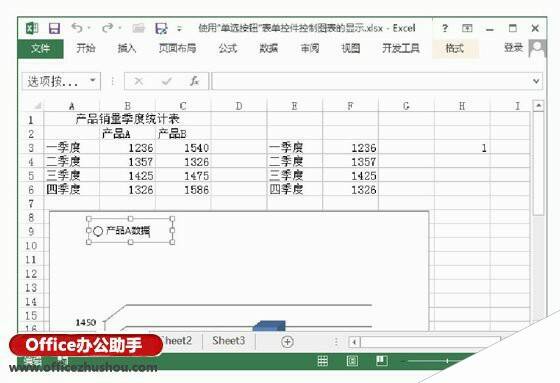
Task: Expand the formula bar chevron
Action: coord(536,81)
